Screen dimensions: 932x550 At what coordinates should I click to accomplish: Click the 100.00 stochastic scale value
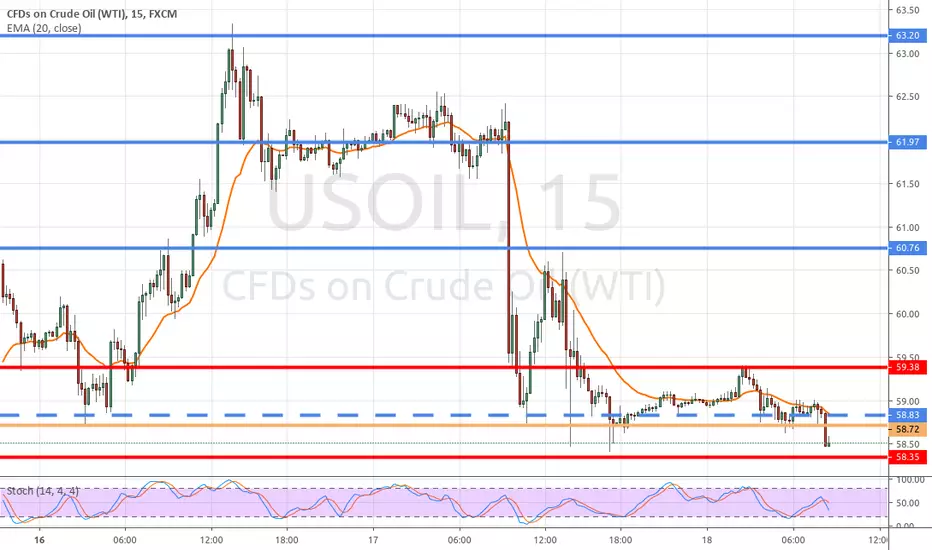[910, 479]
